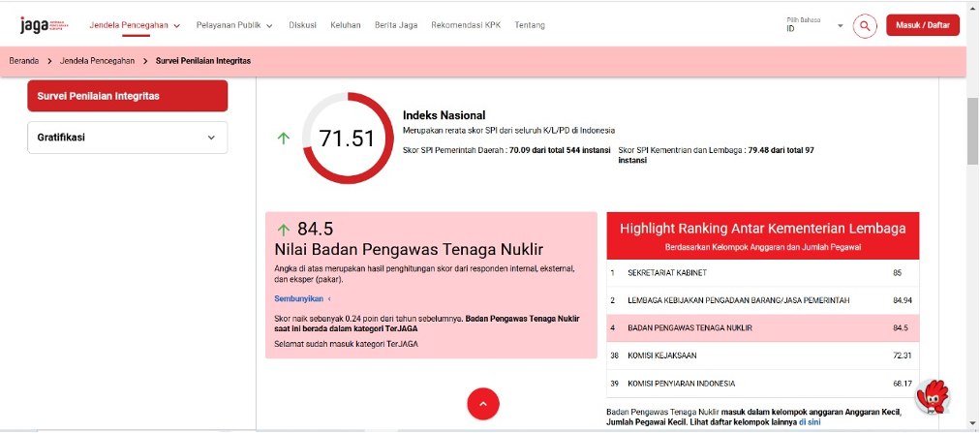Viewport: 980px width, 433px height.
Task: Click the JAGA logo
Action: point(45,25)
